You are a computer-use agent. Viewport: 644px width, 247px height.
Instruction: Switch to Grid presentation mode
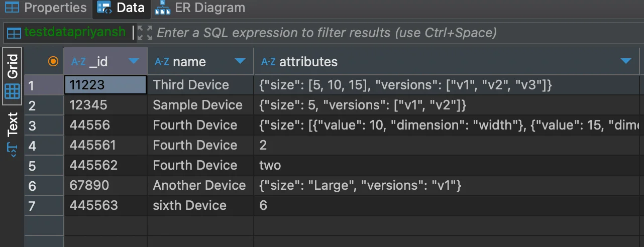click(12, 66)
